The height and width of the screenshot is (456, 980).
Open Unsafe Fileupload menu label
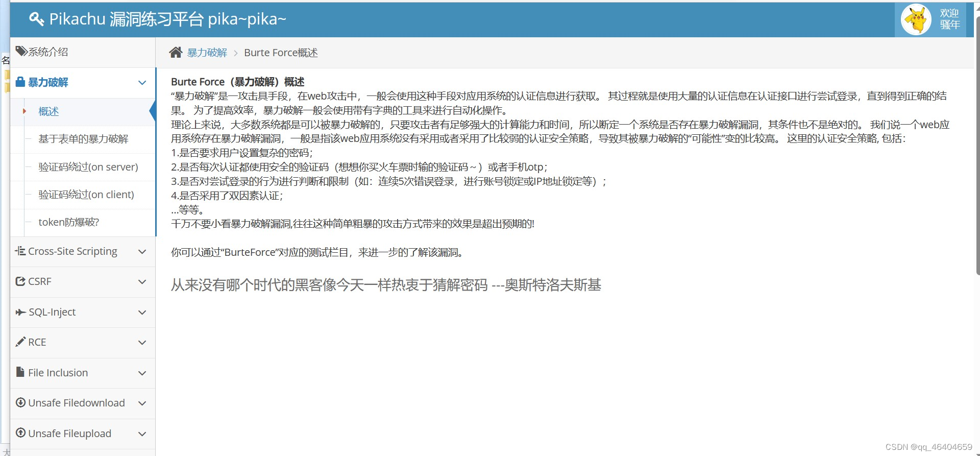70,434
